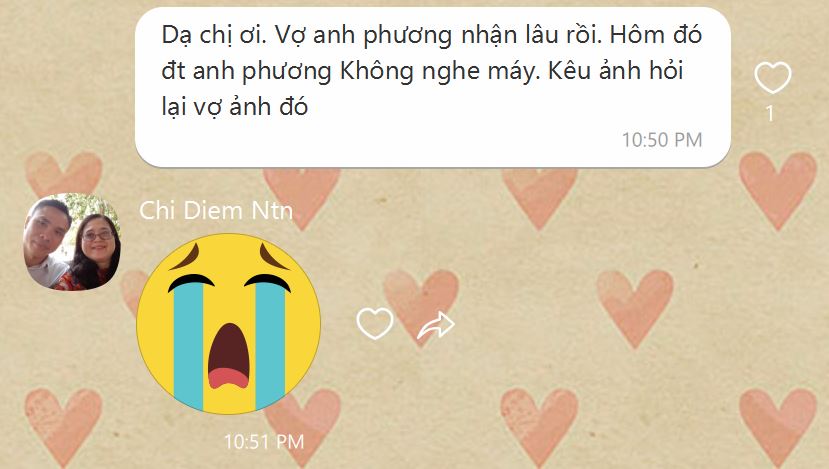Click the words 'Kêu ảnh hỏi' in the message
This screenshot has width=829, height=469.
615,71
